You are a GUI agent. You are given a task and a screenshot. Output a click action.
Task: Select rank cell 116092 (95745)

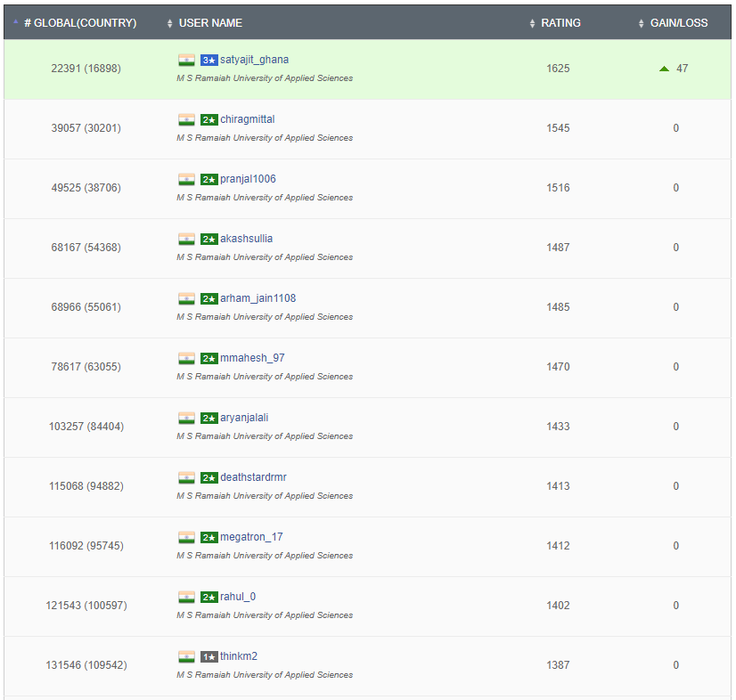(86, 546)
